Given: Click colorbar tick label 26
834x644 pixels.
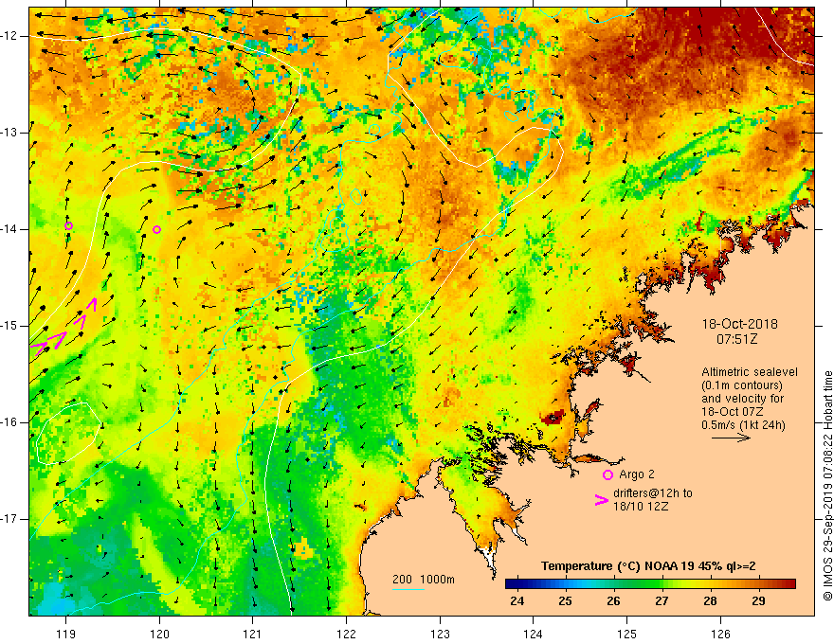Looking at the screenshot, I should (x=613, y=601).
